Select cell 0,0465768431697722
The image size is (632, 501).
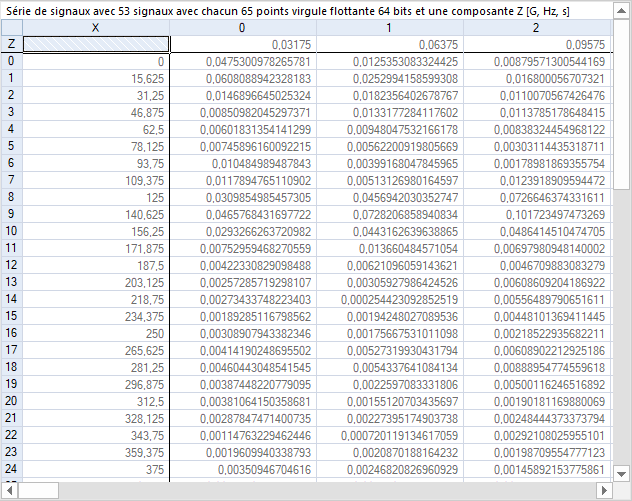point(243,214)
